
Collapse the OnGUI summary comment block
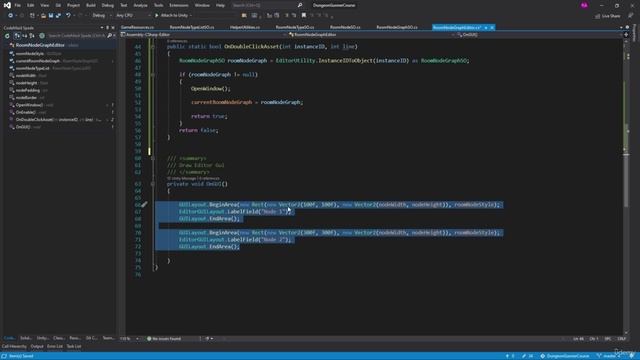pos(153,158)
